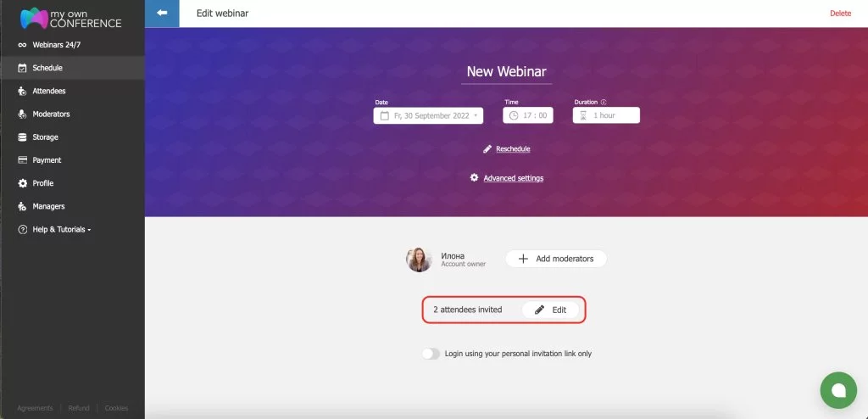Click the pencil icon next to Reschedule
Image resolution: width=868 pixels, height=419 pixels.
(487, 148)
